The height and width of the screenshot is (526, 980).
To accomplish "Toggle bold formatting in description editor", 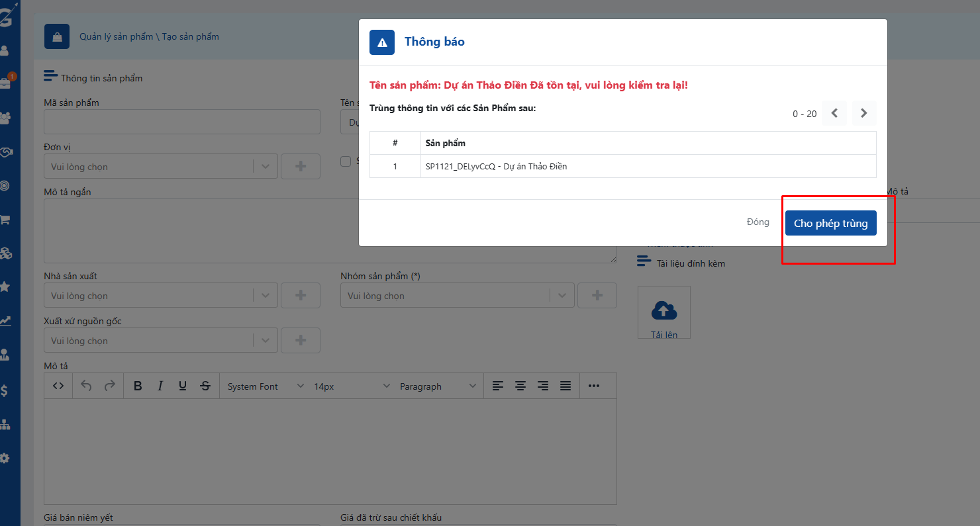I will [138, 386].
